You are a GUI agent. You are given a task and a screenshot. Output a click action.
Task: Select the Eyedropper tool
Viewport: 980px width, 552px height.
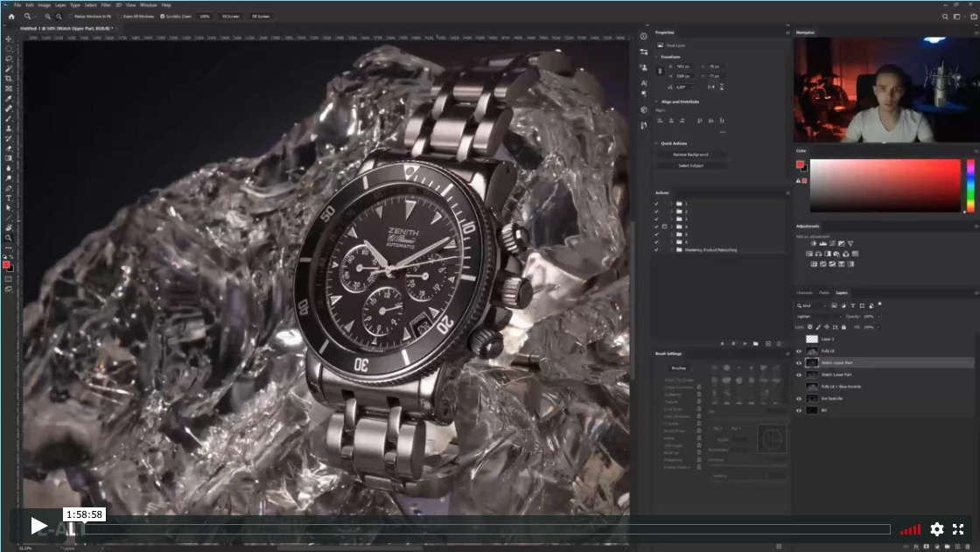(x=9, y=99)
